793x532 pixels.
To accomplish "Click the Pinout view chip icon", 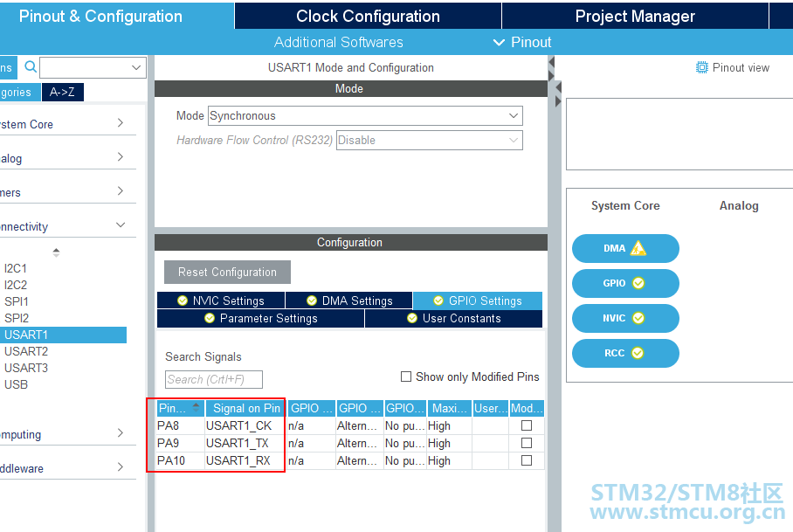I will pos(701,67).
